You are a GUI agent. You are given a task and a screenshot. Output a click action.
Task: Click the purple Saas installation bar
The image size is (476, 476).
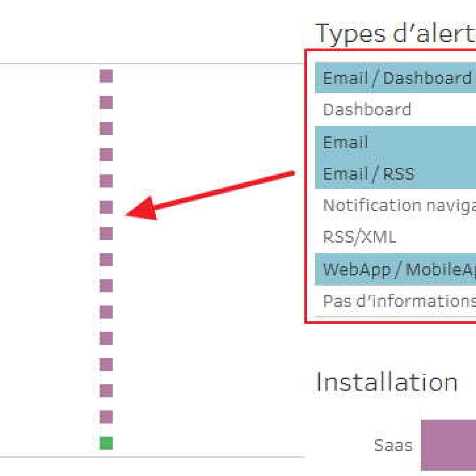pos(449,445)
